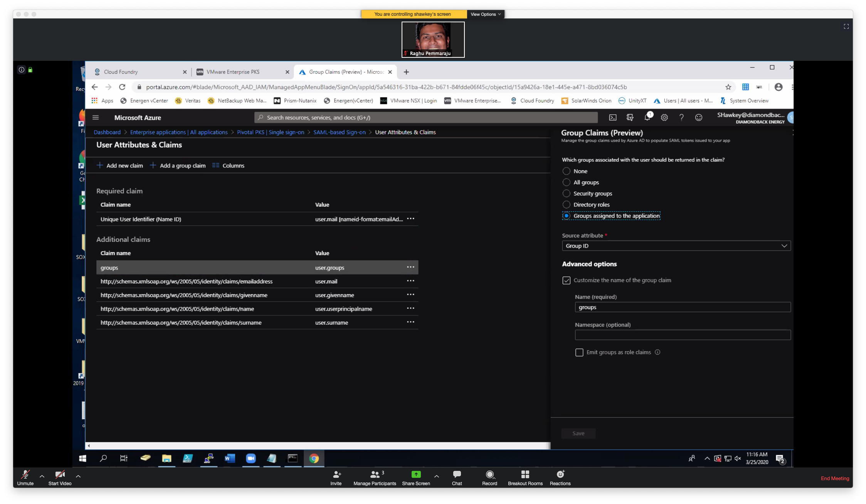The width and height of the screenshot is (866, 504).
Task: Focus Azure search resources box
Action: [426, 118]
